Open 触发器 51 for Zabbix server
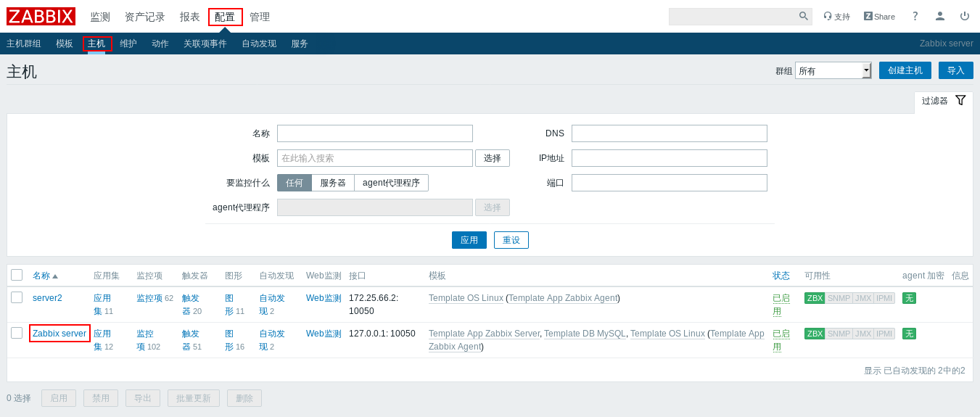The height and width of the screenshot is (417, 980). click(192, 340)
